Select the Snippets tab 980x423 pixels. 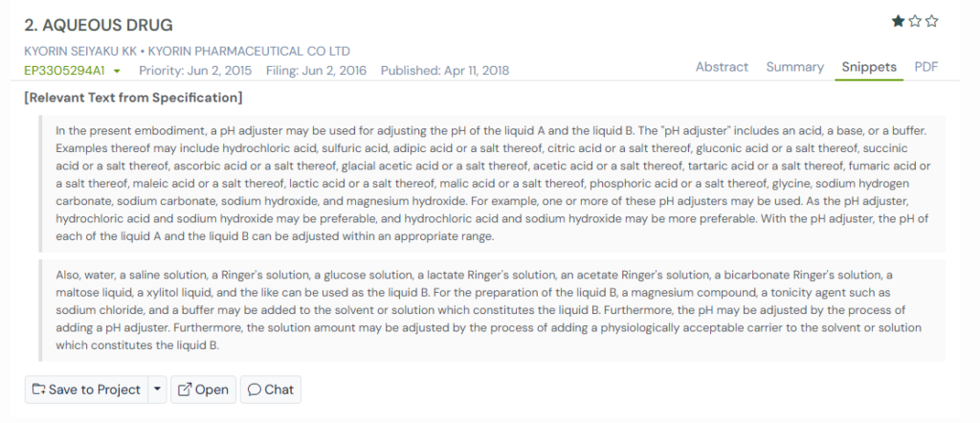(869, 67)
